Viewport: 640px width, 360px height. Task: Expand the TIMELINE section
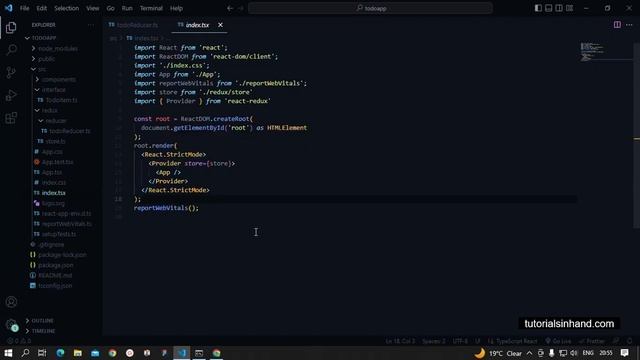[43, 331]
